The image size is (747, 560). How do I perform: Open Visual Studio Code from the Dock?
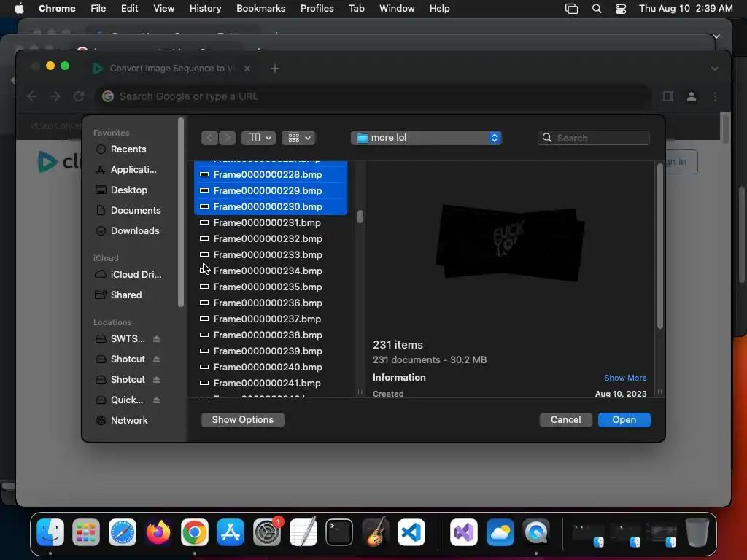(411, 532)
